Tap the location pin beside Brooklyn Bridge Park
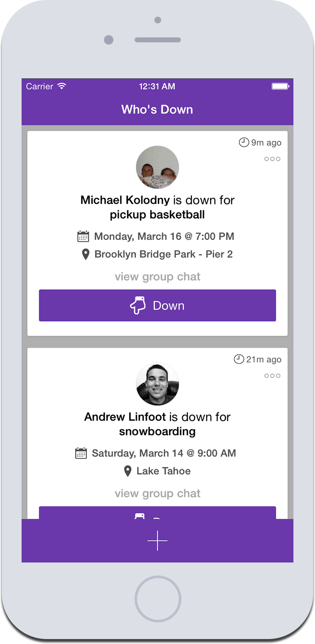This screenshot has height=644, width=315. tap(85, 254)
